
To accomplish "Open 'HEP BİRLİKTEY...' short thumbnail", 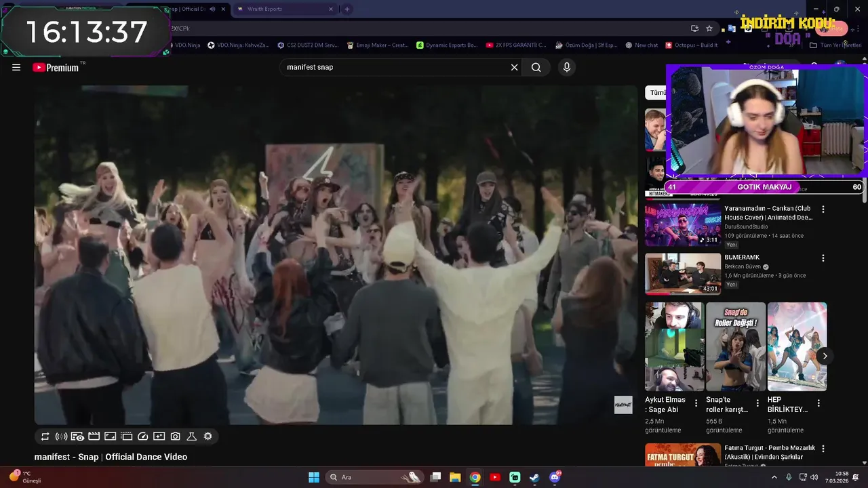I will [797, 346].
